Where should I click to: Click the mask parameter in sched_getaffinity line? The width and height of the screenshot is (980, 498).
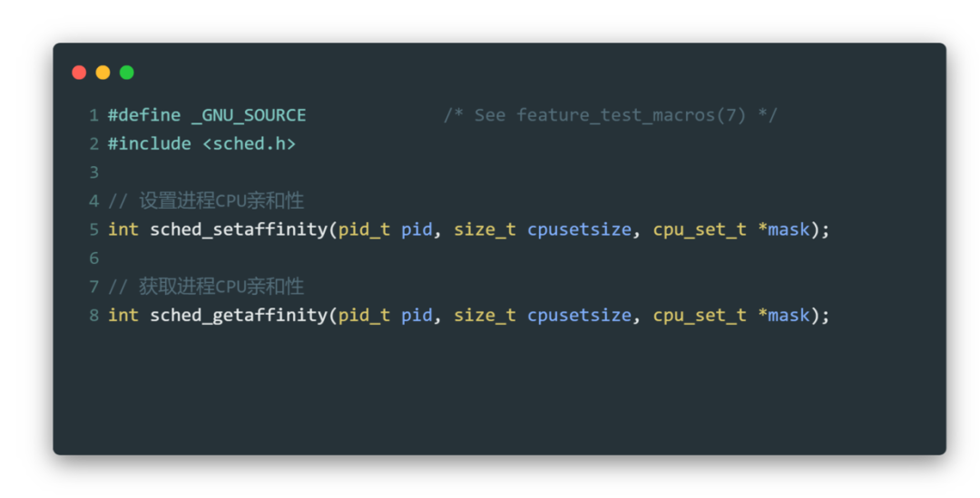(788, 315)
